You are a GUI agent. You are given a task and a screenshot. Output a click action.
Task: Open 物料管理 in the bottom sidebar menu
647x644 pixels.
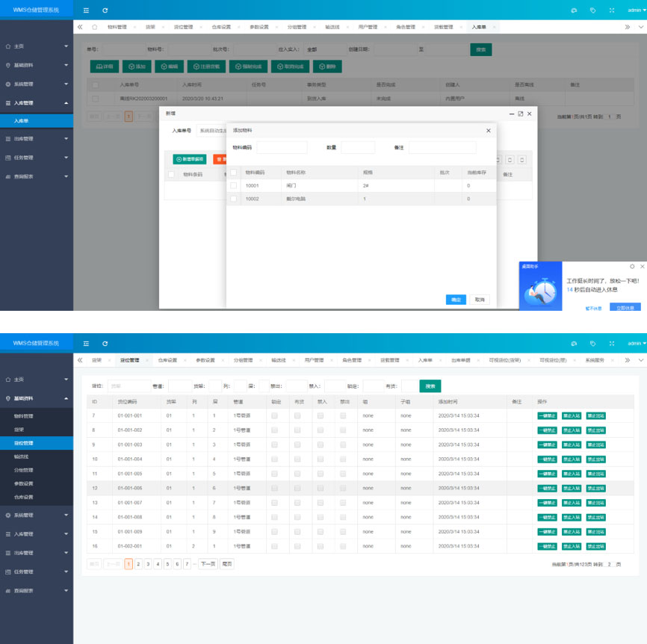24,416
